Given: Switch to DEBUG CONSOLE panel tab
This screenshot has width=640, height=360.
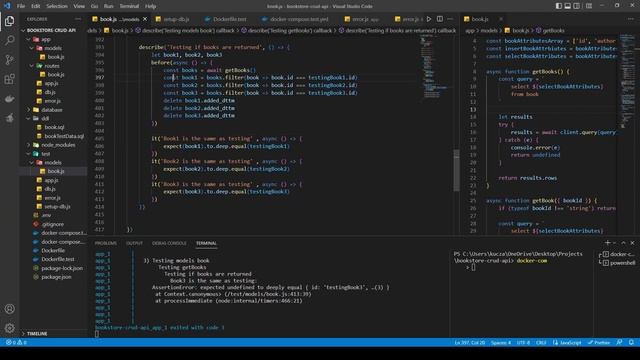Looking at the screenshot, I should [x=169, y=243].
